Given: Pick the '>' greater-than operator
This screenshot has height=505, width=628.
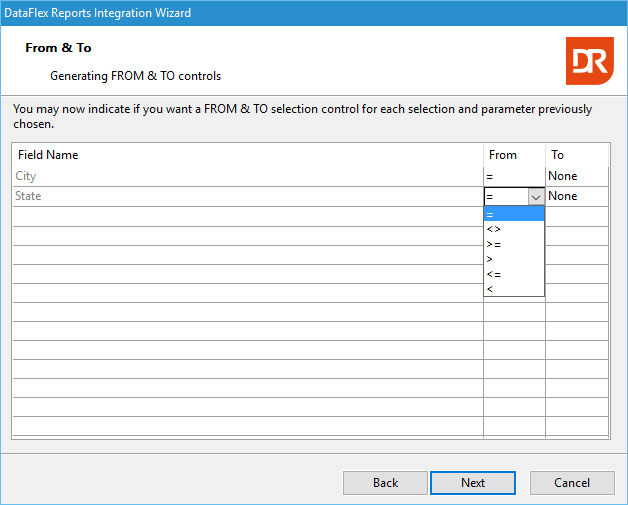Looking at the screenshot, I should [x=514, y=259].
